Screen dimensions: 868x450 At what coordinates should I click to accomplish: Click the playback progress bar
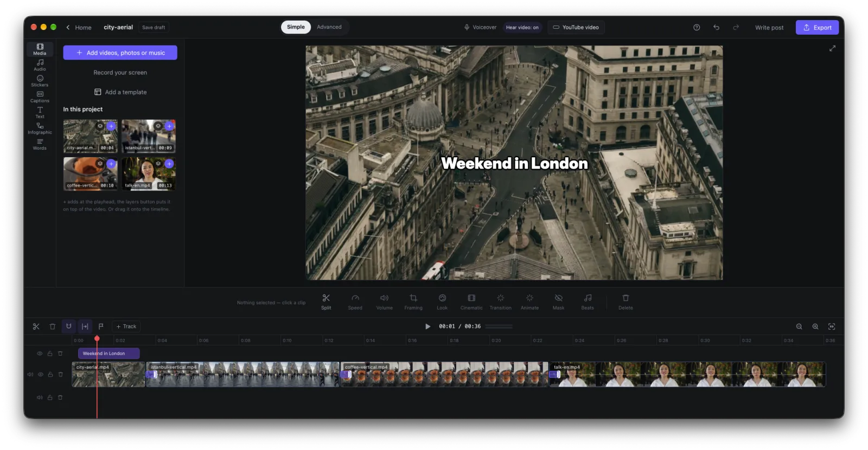499,326
